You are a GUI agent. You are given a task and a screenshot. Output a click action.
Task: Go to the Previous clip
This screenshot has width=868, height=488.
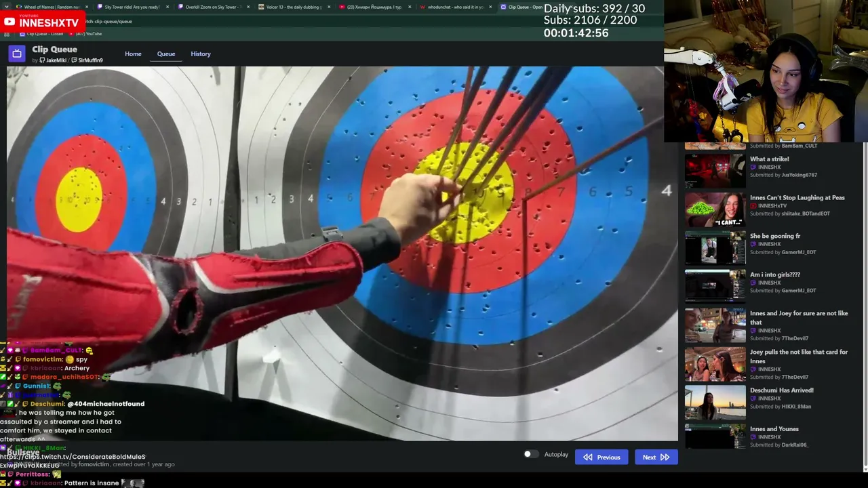(x=601, y=457)
